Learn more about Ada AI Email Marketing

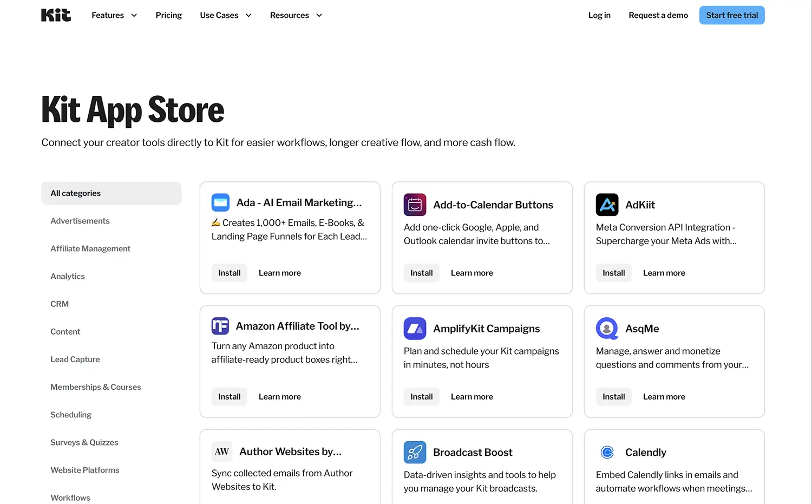[280, 273]
